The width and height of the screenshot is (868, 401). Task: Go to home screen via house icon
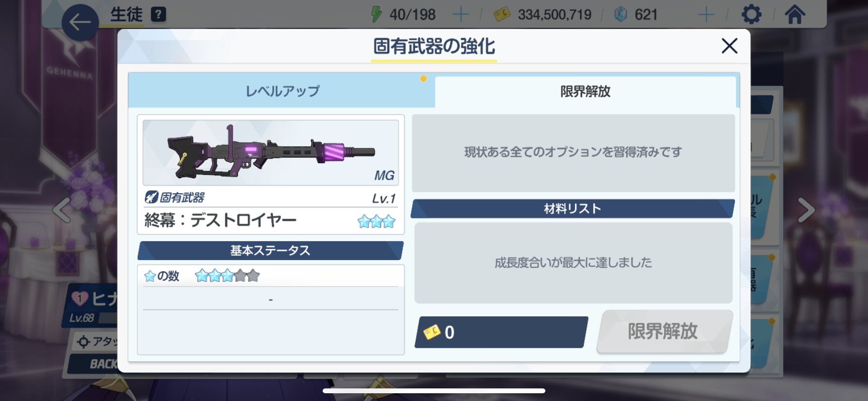pos(795,14)
